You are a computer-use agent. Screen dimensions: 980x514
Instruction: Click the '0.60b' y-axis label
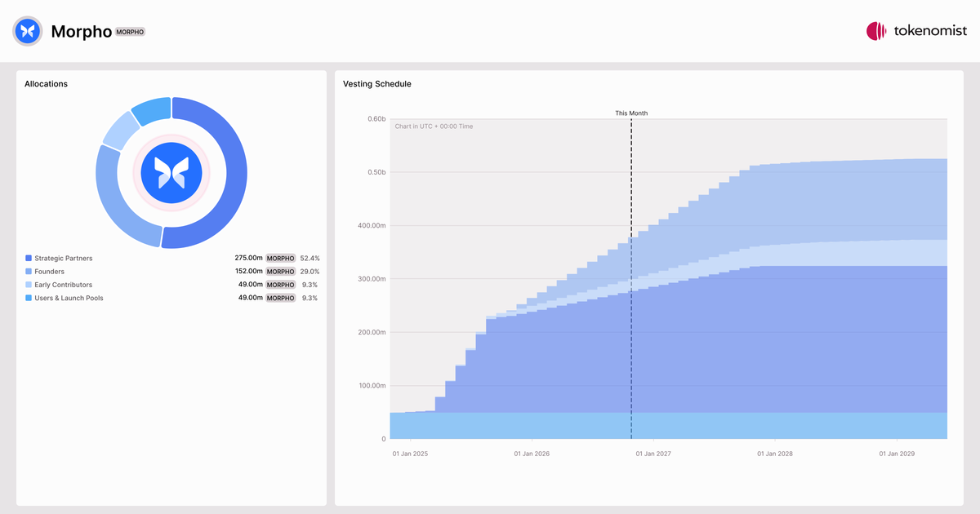pyautogui.click(x=376, y=119)
